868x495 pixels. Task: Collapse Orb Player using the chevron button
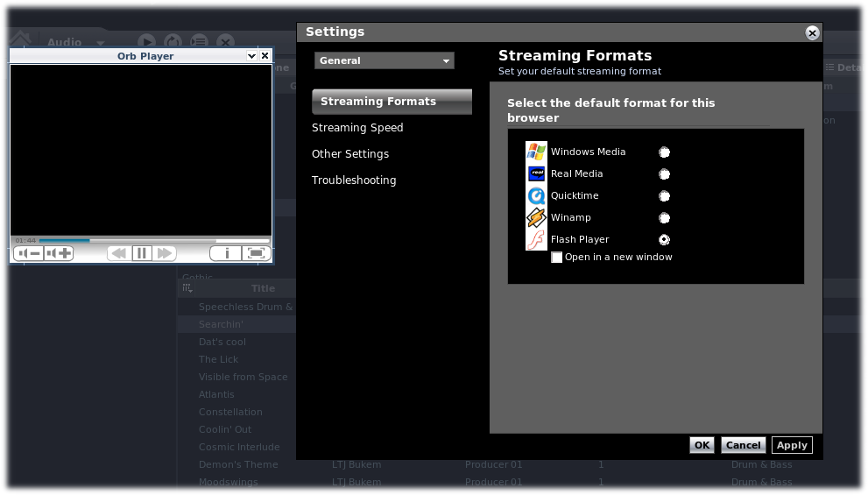point(251,56)
